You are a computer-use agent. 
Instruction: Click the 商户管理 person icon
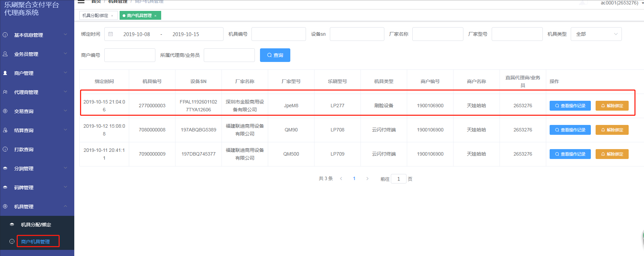click(x=5, y=73)
